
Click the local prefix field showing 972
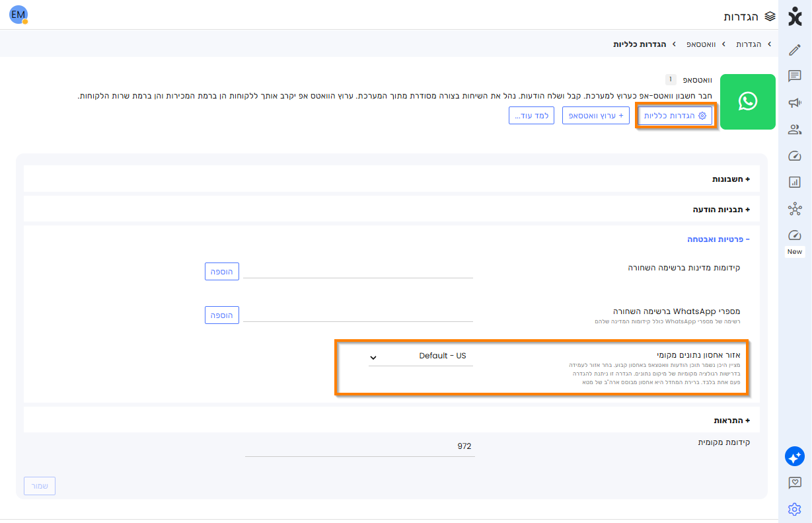[359, 446]
